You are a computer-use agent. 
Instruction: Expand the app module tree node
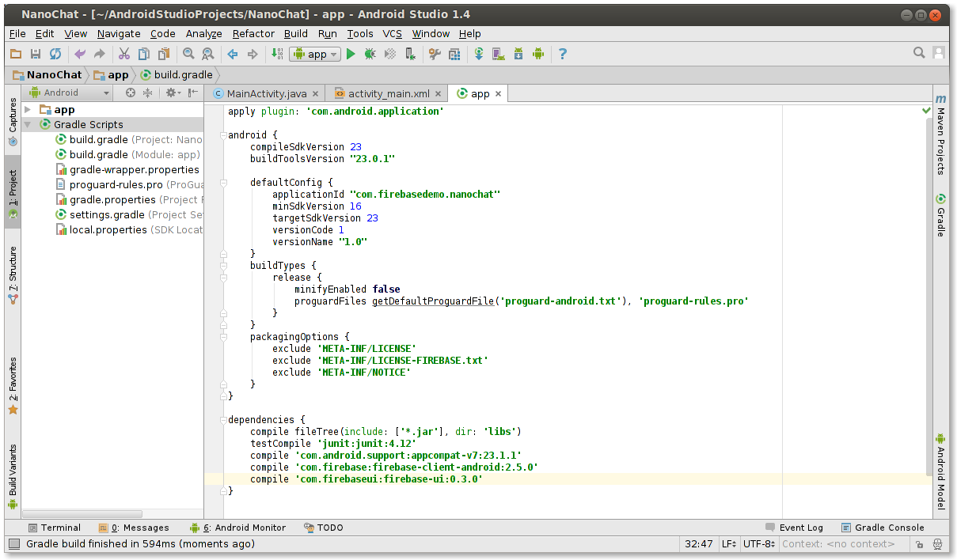click(x=28, y=110)
